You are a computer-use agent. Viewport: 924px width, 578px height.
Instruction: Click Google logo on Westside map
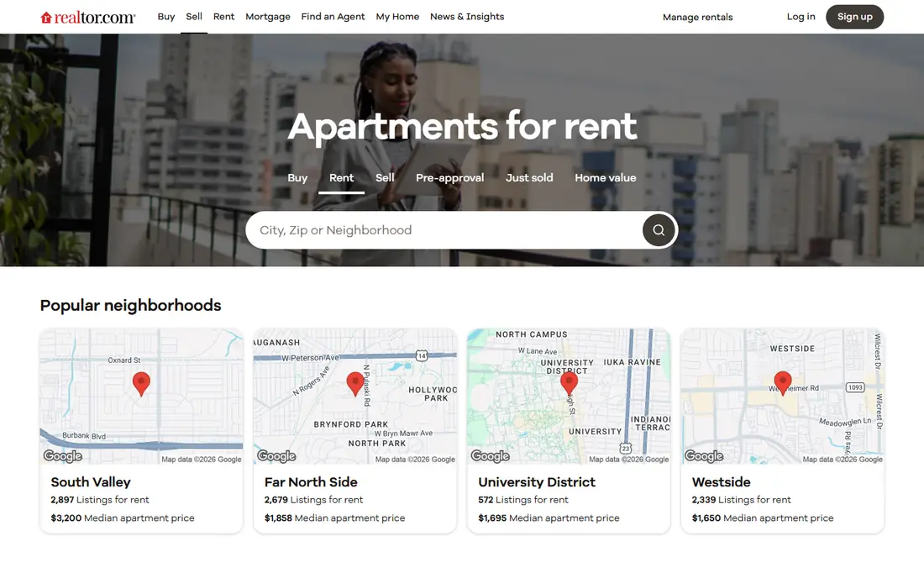(x=704, y=456)
